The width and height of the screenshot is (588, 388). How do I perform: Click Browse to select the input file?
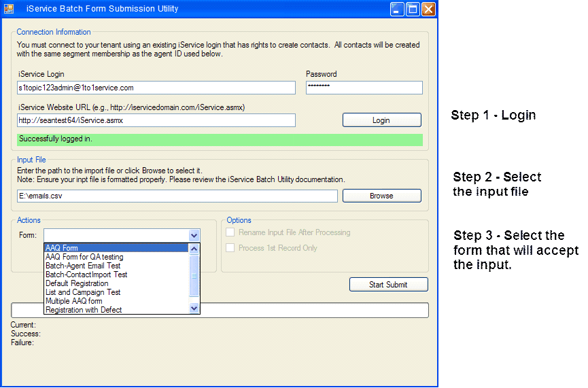tap(382, 196)
